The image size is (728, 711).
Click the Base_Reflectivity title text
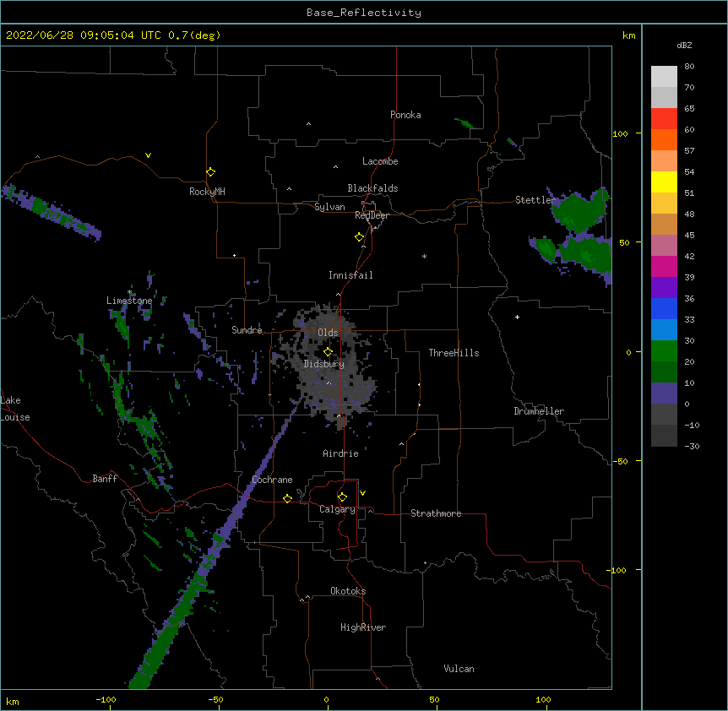click(364, 13)
